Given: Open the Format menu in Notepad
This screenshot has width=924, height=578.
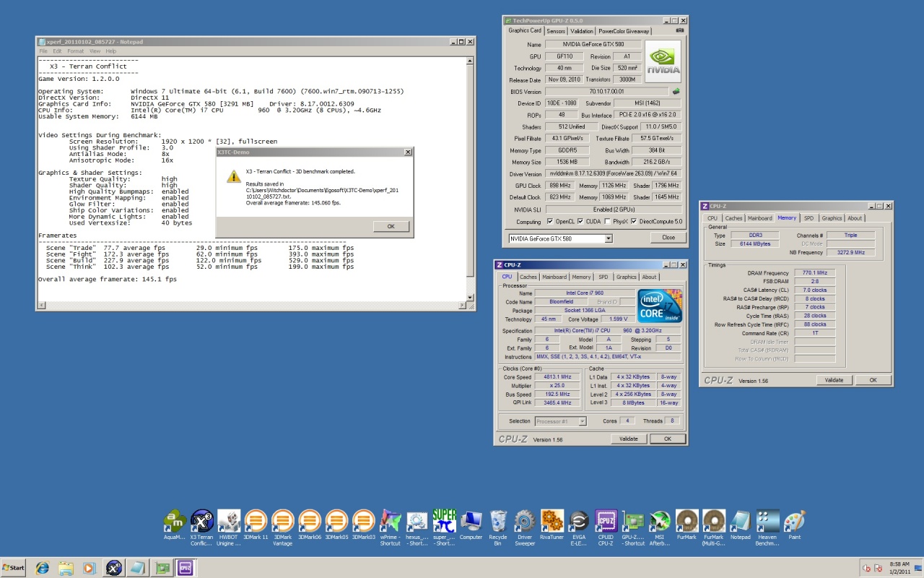Looking at the screenshot, I should (x=75, y=51).
